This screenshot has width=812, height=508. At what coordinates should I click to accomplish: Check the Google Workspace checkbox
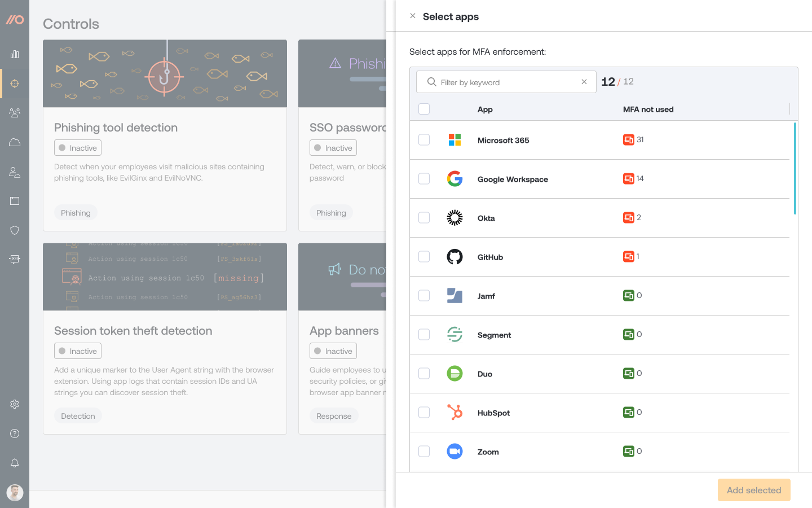coord(424,179)
